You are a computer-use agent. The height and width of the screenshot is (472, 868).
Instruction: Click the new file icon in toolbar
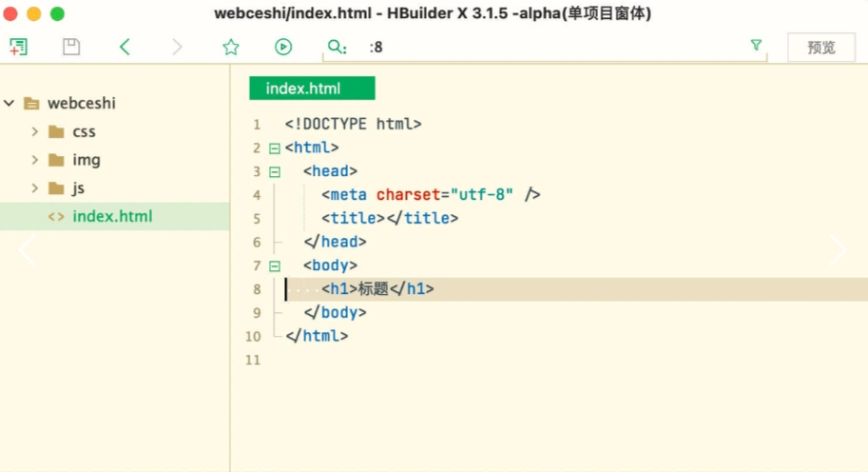point(18,47)
